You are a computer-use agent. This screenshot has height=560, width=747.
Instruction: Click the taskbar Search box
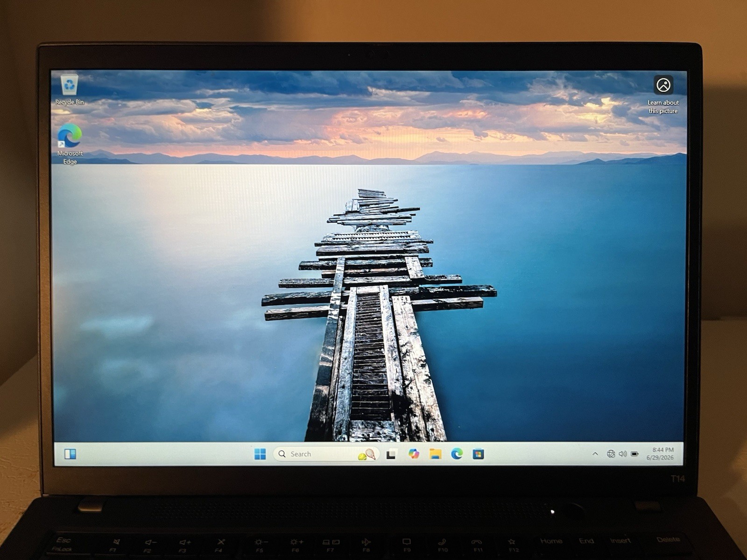coord(326,454)
